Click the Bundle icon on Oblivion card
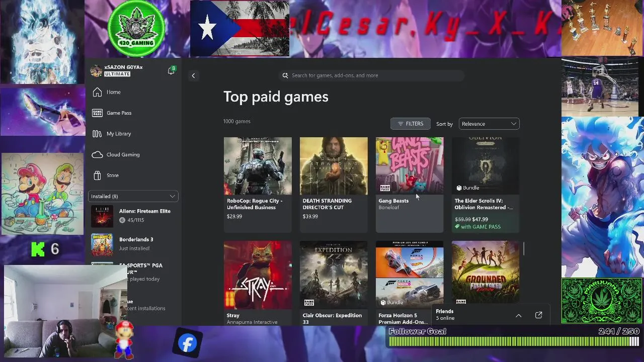The width and height of the screenshot is (644, 362). pos(459,188)
